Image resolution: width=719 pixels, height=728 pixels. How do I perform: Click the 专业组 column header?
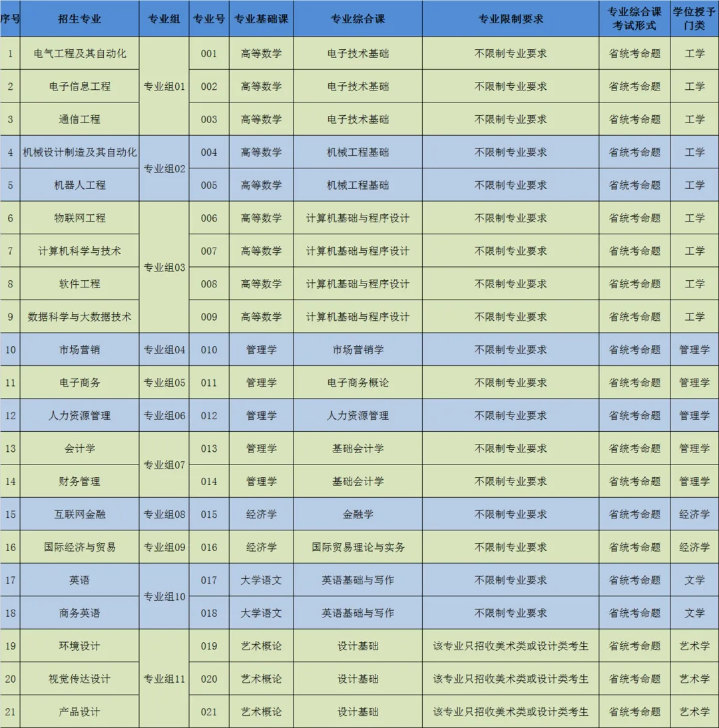point(164,19)
